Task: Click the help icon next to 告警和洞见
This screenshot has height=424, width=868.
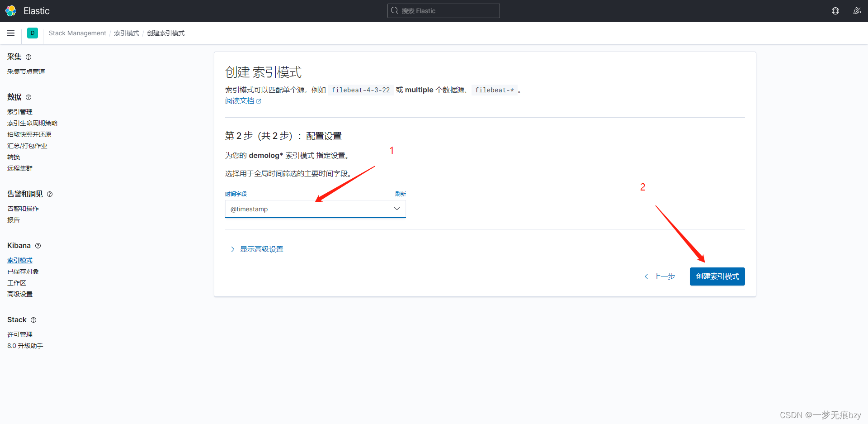Action: [50, 194]
